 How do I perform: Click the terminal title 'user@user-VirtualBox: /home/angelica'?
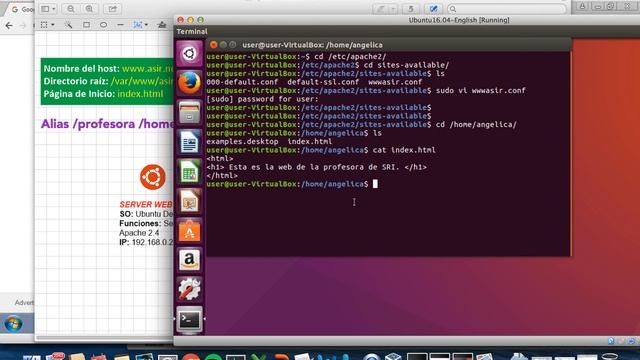312,45
